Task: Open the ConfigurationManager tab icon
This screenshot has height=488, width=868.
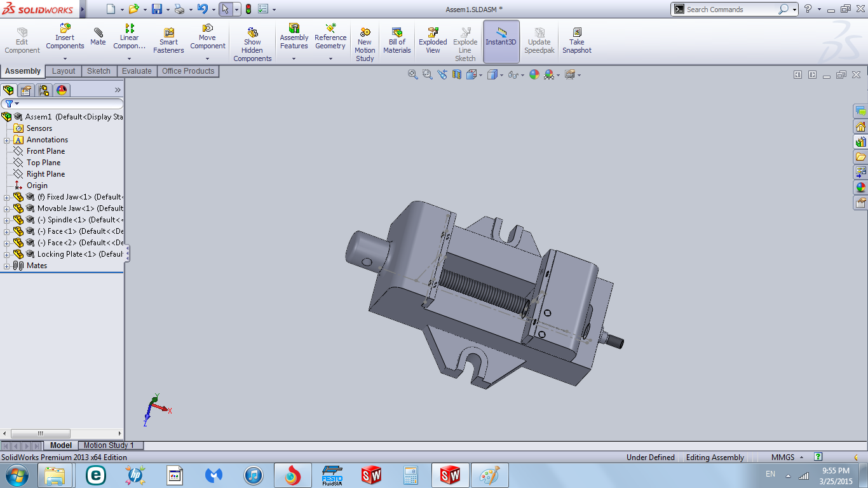Action: click(44, 90)
